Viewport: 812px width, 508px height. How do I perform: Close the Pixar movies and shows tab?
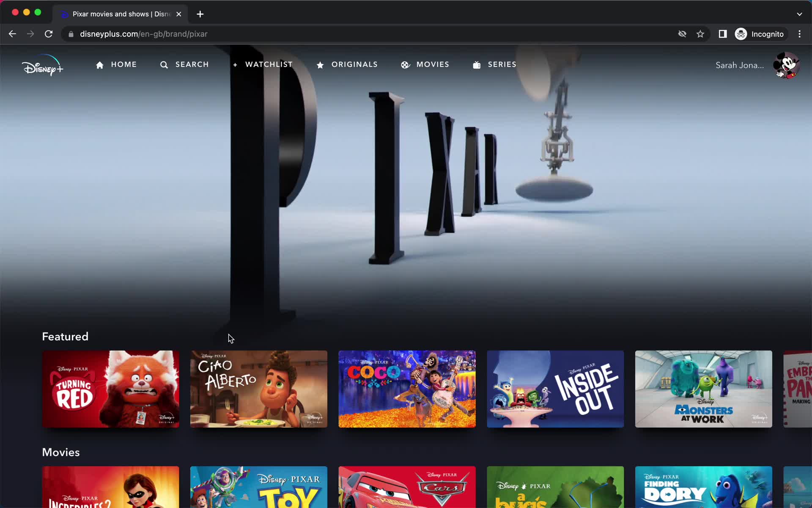click(179, 14)
